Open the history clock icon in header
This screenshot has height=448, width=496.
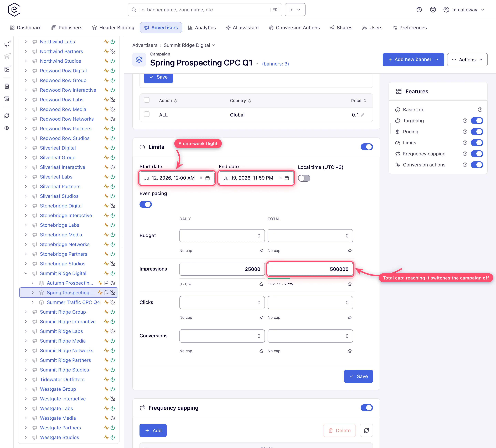coord(419,10)
